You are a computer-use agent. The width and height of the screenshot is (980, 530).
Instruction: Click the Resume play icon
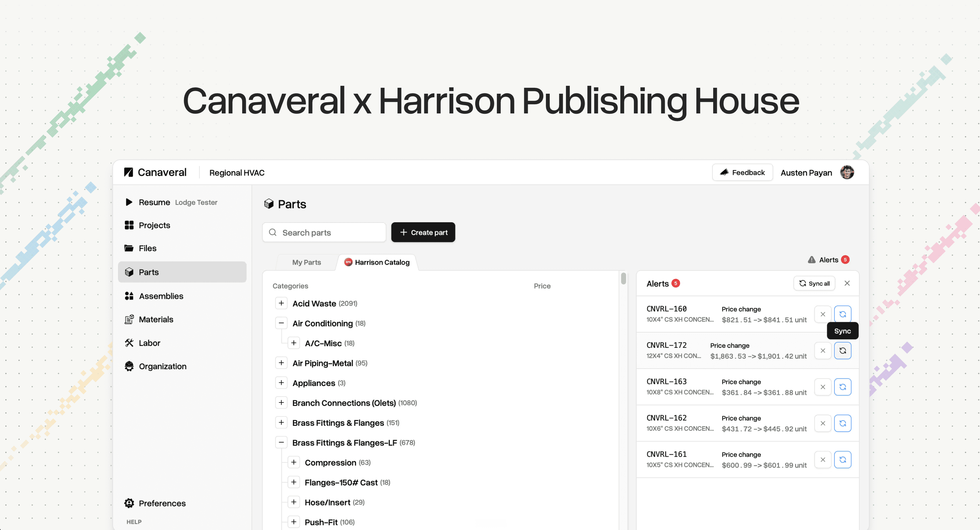point(129,202)
